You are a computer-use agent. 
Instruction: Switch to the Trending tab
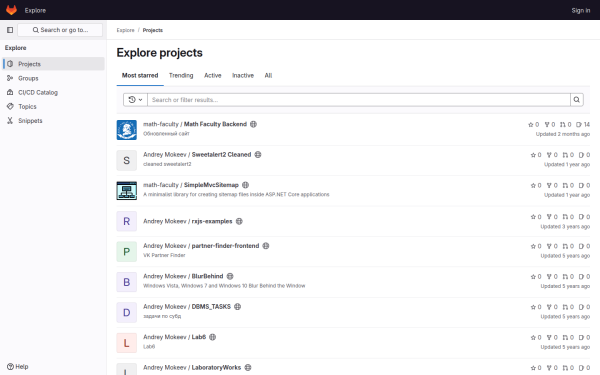point(181,75)
